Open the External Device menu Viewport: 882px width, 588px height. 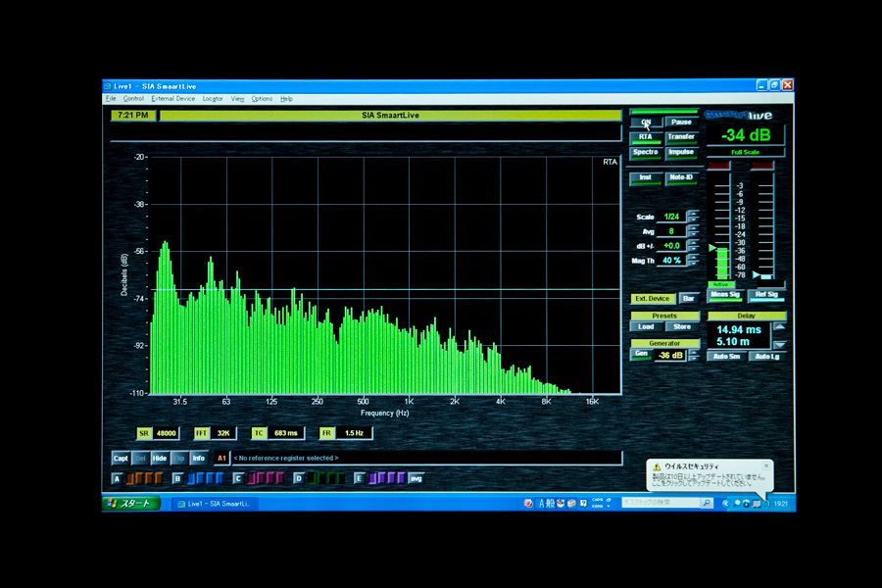click(173, 98)
